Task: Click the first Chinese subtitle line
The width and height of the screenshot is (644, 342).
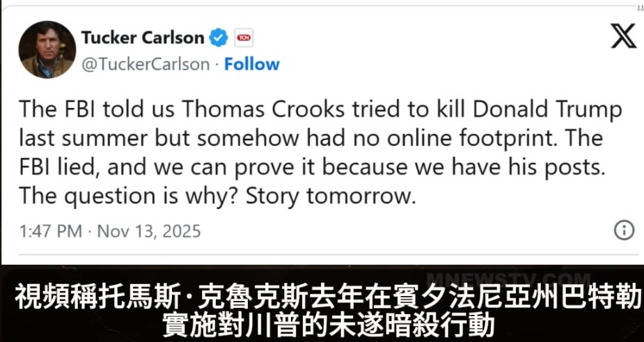Action: tap(328, 297)
